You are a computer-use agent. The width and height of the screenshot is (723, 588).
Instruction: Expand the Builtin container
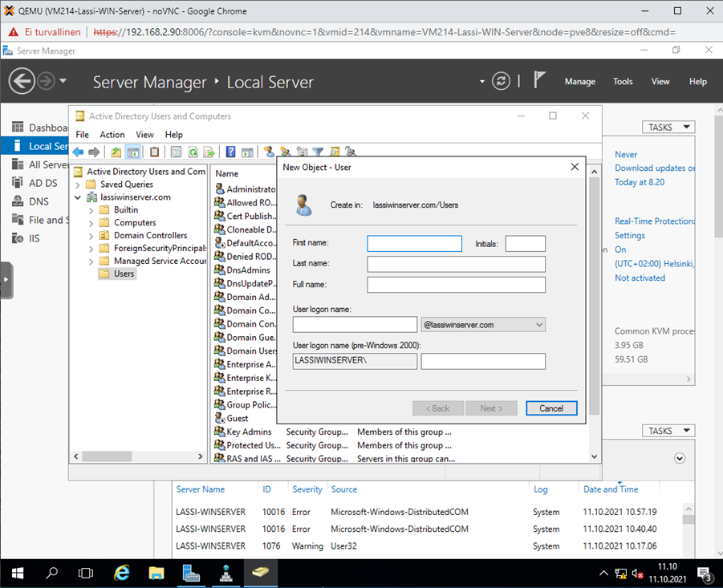click(91, 211)
